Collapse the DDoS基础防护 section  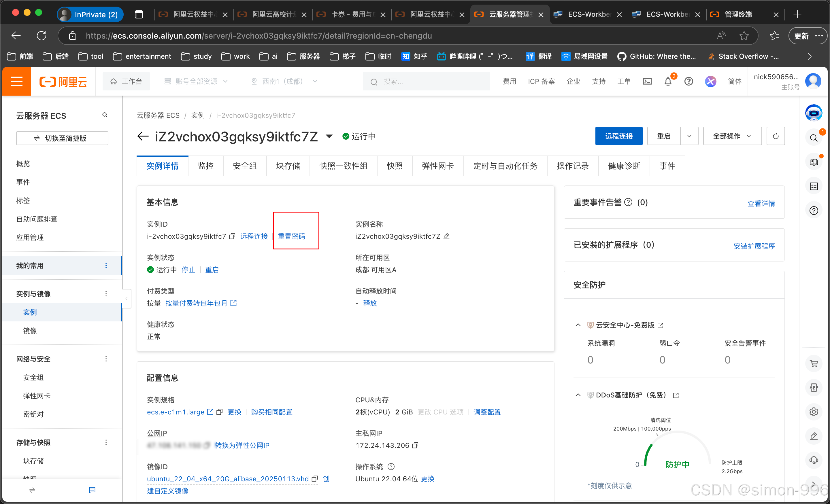click(578, 395)
